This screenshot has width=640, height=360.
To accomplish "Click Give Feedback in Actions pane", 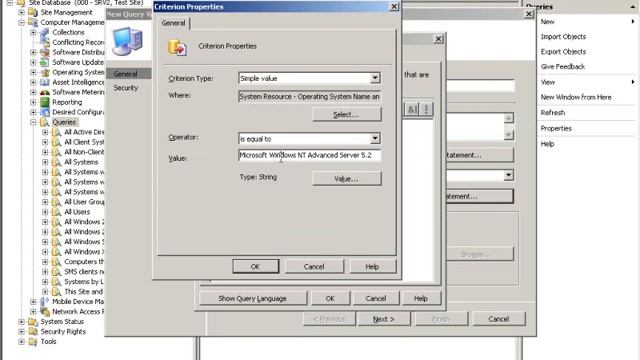I will (563, 67).
